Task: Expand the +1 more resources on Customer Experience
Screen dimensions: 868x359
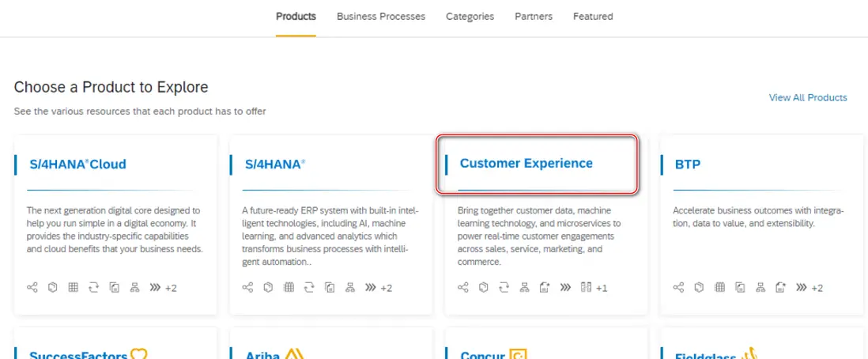Action: [602, 288]
